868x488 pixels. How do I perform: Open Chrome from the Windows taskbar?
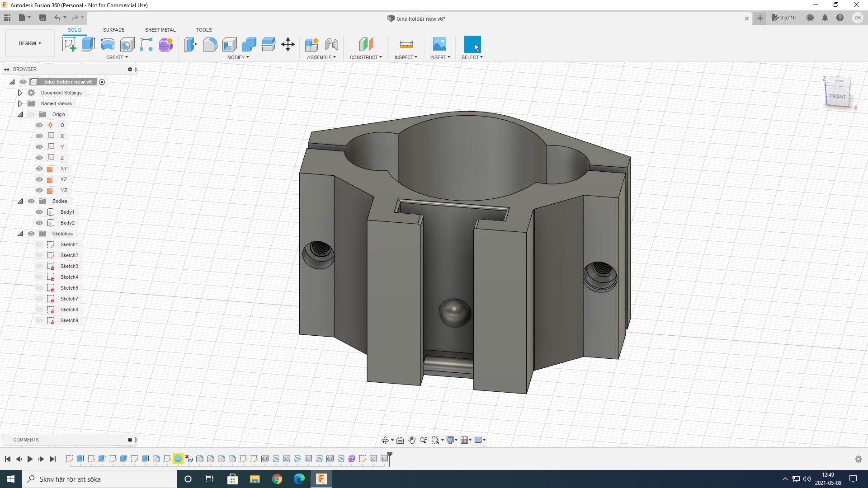277,479
